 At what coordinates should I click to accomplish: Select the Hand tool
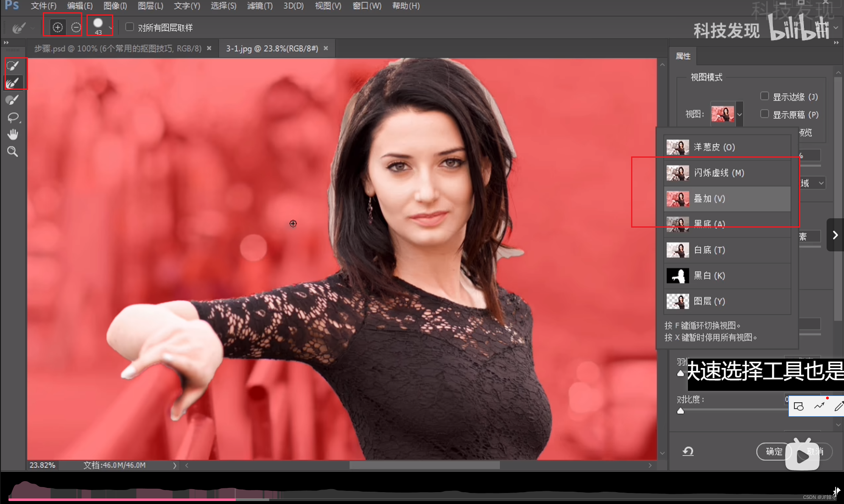(13, 134)
